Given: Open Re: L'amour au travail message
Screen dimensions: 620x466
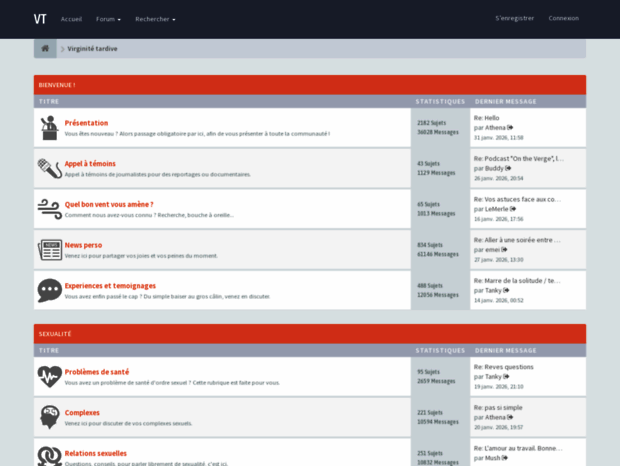Looking at the screenshot, I should click(x=518, y=448).
